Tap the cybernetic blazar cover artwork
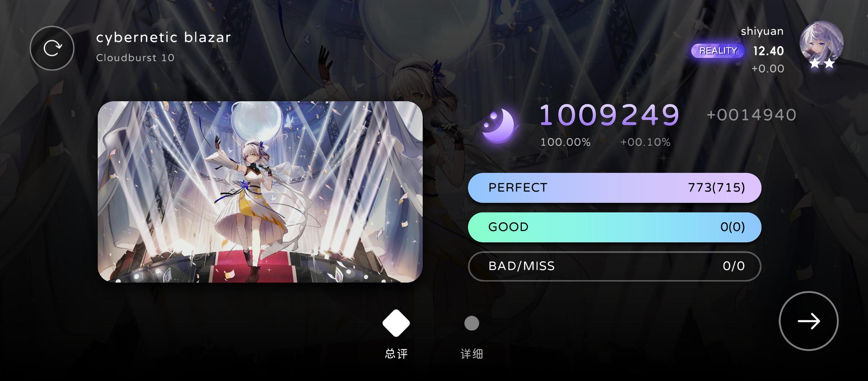 [x=260, y=192]
